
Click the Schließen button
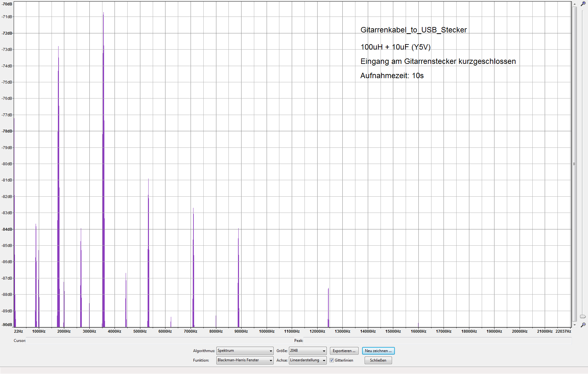click(378, 360)
